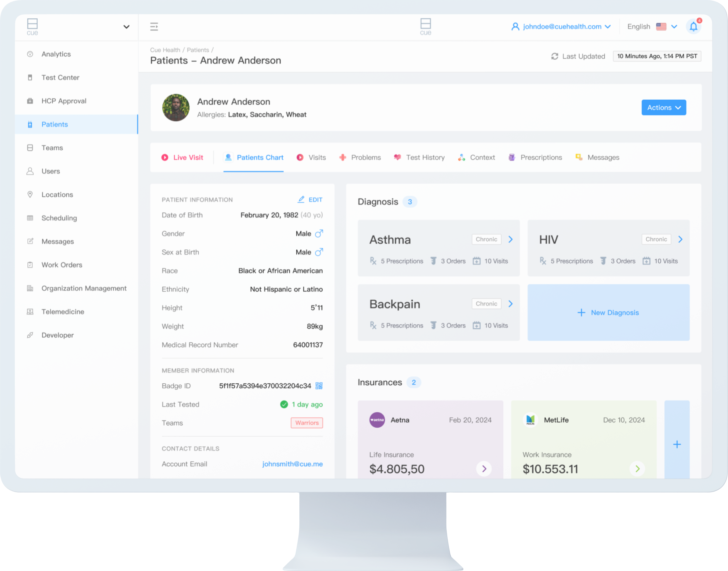Click the pencil EDIT icon in Patient Information
This screenshot has width=728, height=571.
pyautogui.click(x=301, y=200)
